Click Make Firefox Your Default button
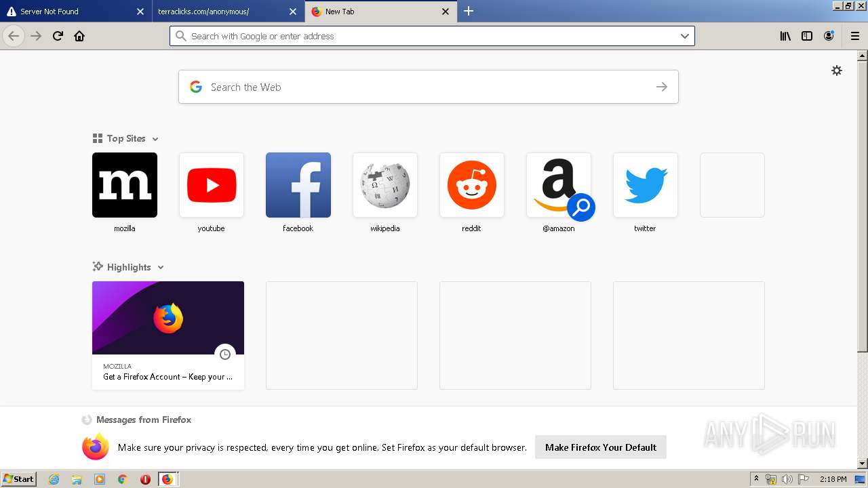This screenshot has width=868, height=488. [x=601, y=447]
